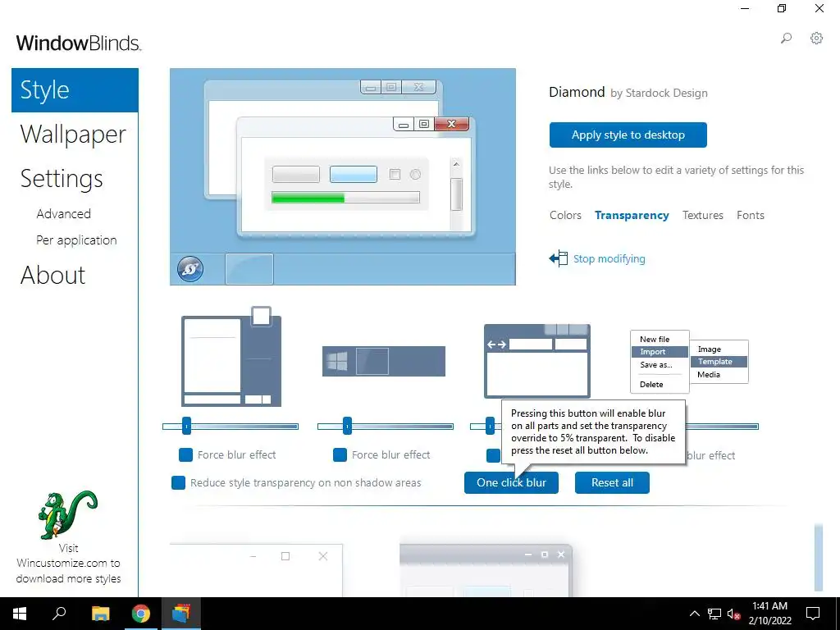Click Apply style to desktop
The width and height of the screenshot is (840, 630).
628,135
